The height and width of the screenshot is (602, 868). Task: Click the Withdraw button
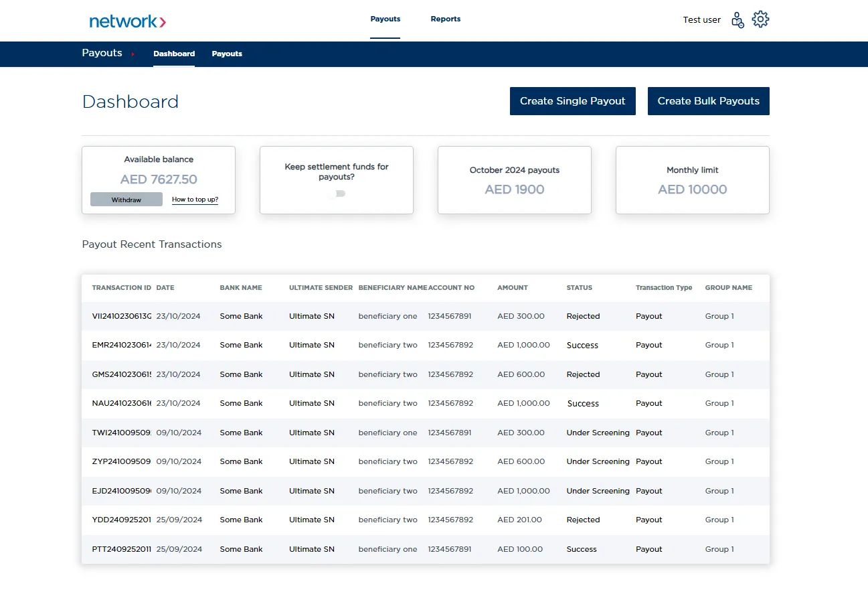pyautogui.click(x=126, y=200)
